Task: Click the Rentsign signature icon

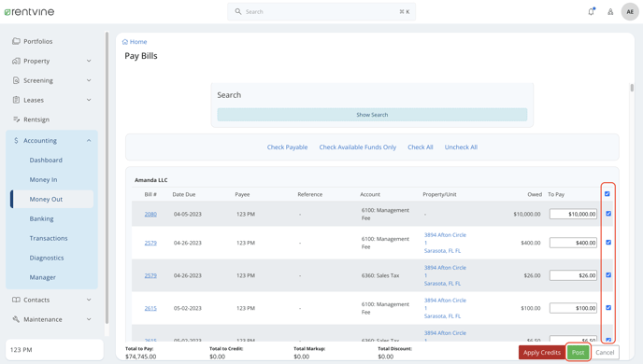Action: [16, 119]
